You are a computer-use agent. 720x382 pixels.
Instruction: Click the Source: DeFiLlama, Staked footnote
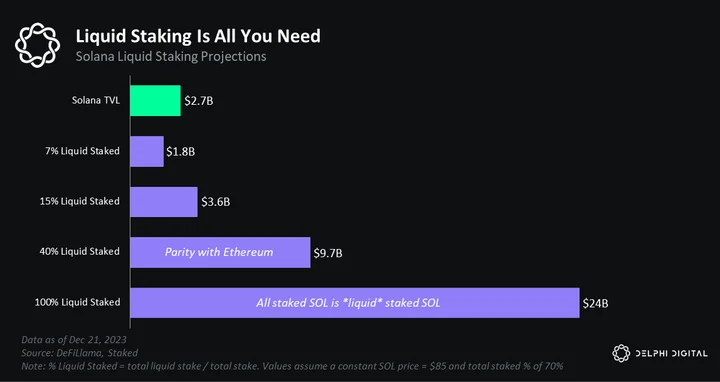tap(79, 353)
